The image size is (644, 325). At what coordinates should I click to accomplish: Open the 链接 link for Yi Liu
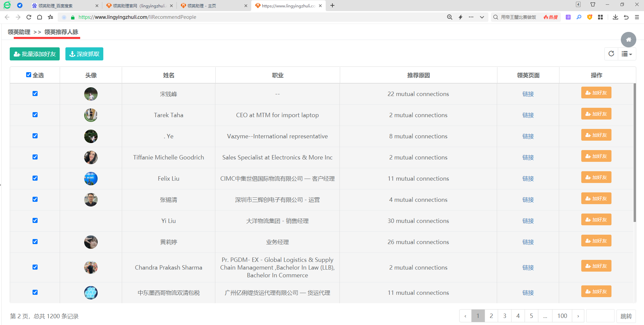528,221
